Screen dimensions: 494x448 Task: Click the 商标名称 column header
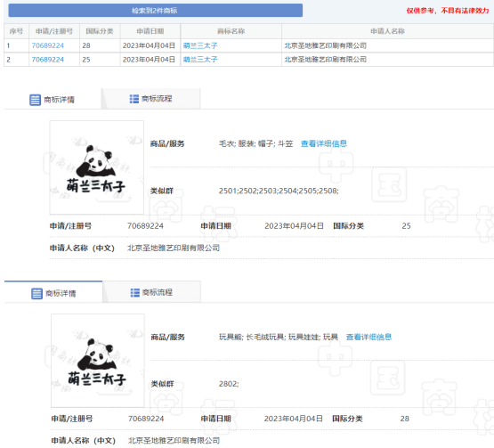(x=231, y=31)
